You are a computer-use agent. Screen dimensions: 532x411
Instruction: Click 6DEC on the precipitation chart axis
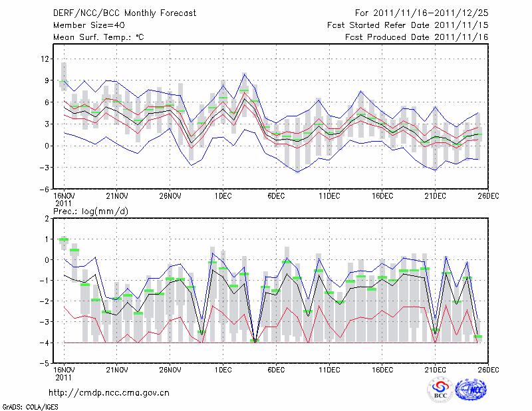coord(276,370)
